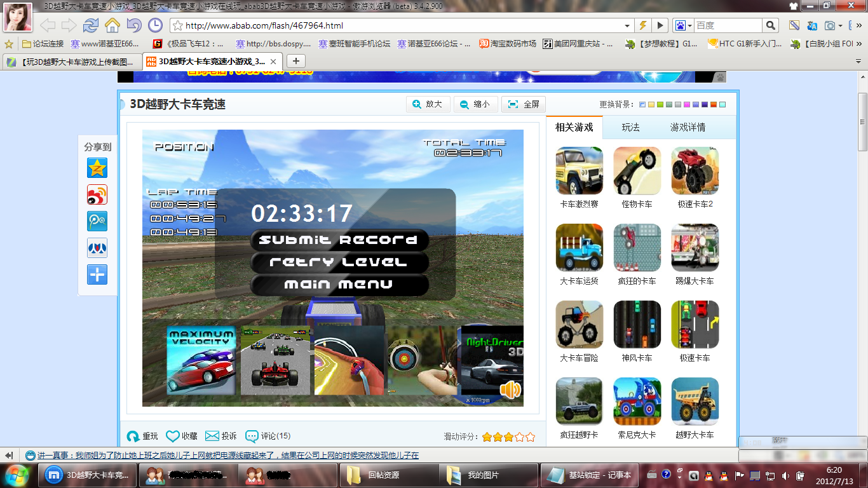Share to Qzone star icon
This screenshot has width=868, height=488.
click(97, 168)
